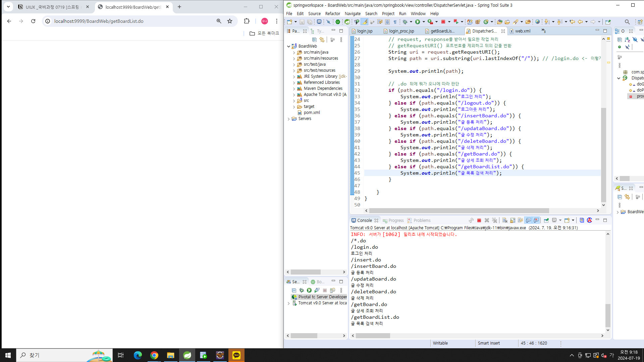The width and height of the screenshot is (644, 362).
Task: Switch to the web.xml editor tab
Action: click(522, 31)
